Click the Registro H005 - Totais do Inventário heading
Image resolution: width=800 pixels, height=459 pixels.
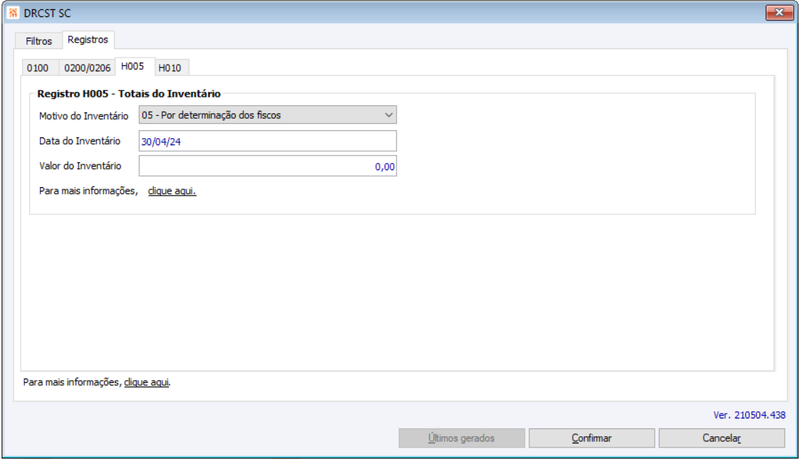coord(129,94)
